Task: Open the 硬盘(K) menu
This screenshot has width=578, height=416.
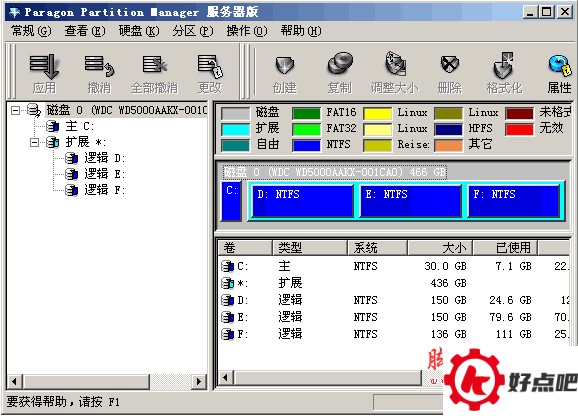Action: [x=139, y=31]
